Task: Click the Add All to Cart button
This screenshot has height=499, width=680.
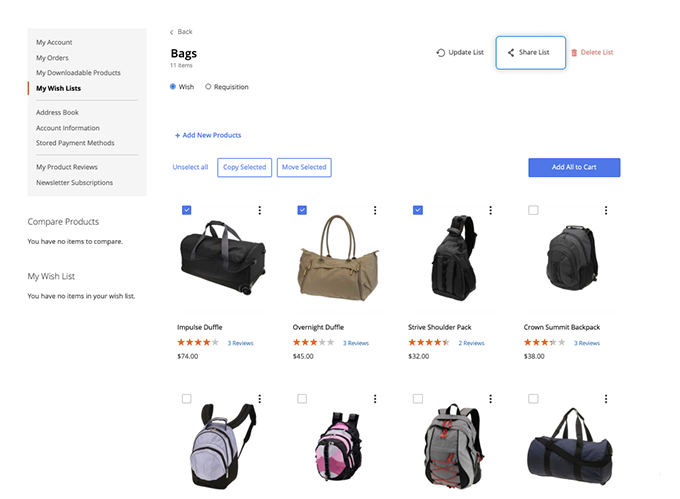Action: tap(574, 167)
